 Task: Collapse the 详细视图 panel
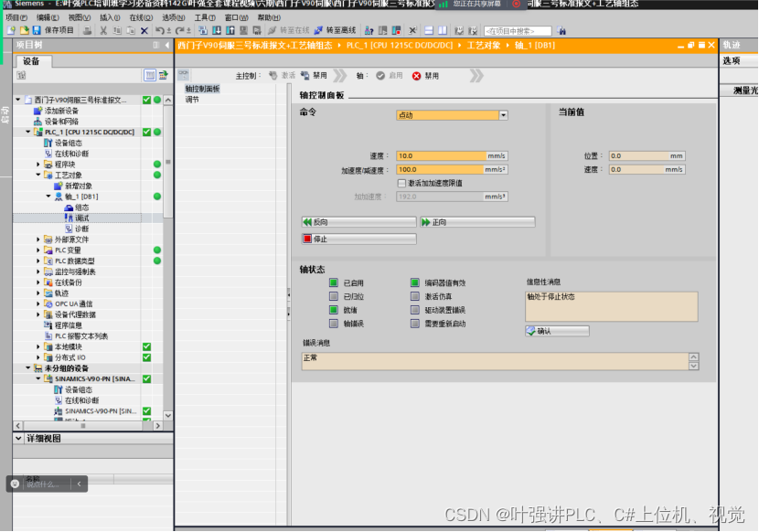[x=18, y=439]
